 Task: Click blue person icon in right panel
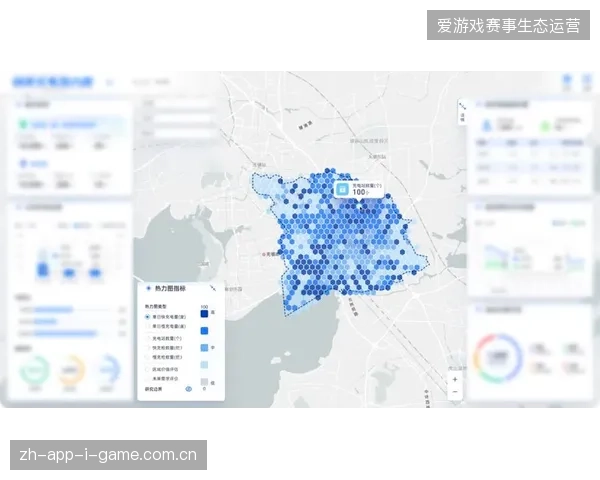coord(486,126)
